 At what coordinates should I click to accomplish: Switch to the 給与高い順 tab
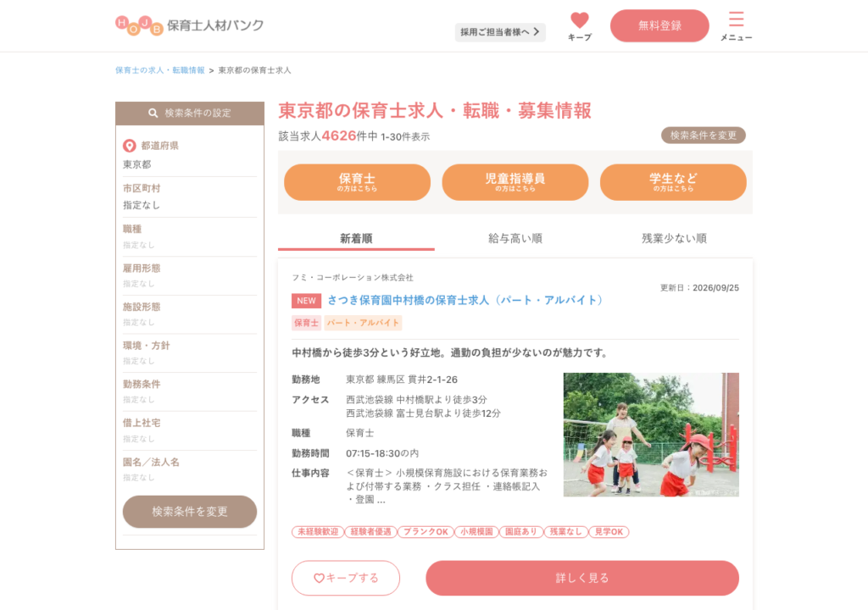tap(515, 239)
